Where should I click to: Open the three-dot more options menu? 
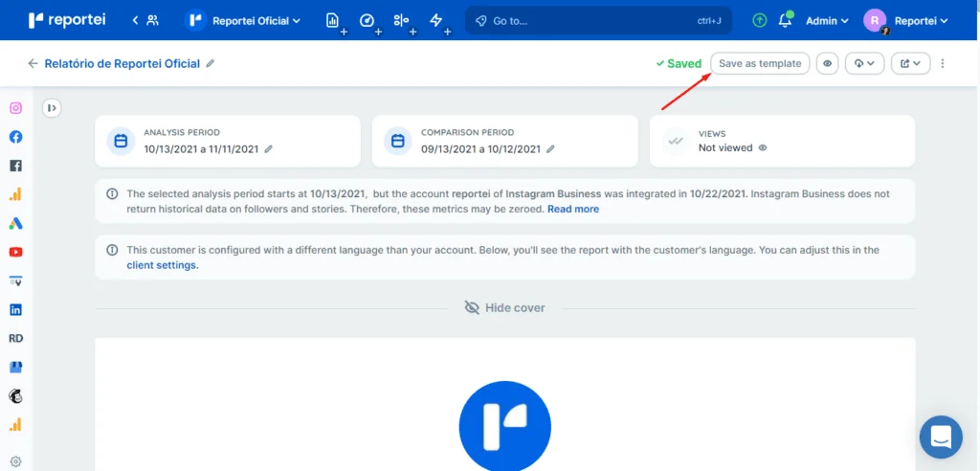[x=943, y=63]
